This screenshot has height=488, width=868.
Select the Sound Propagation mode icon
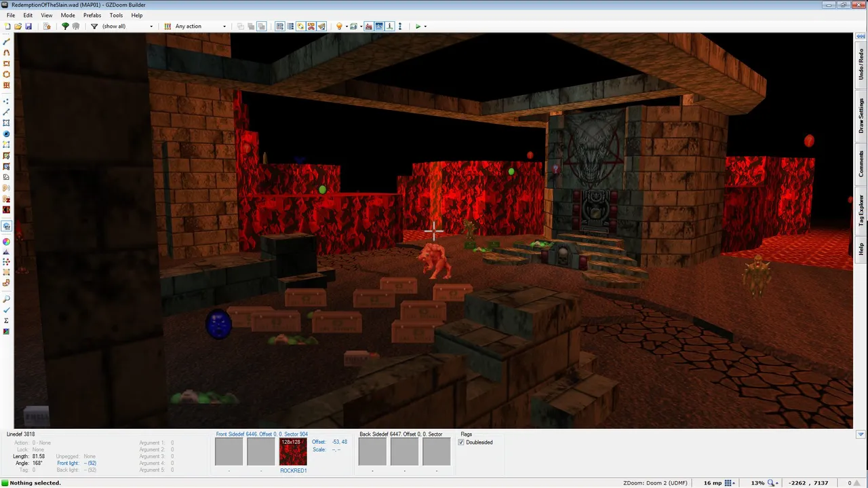click(x=7, y=188)
